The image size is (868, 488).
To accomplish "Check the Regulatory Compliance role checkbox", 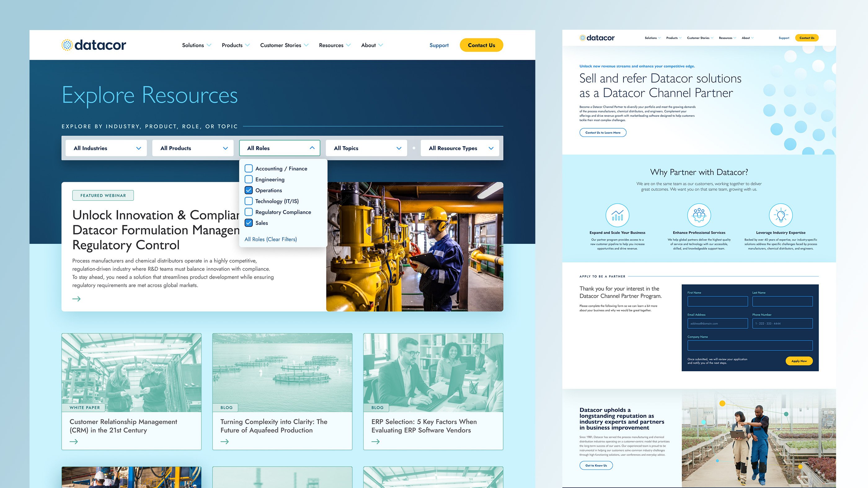I will click(249, 212).
